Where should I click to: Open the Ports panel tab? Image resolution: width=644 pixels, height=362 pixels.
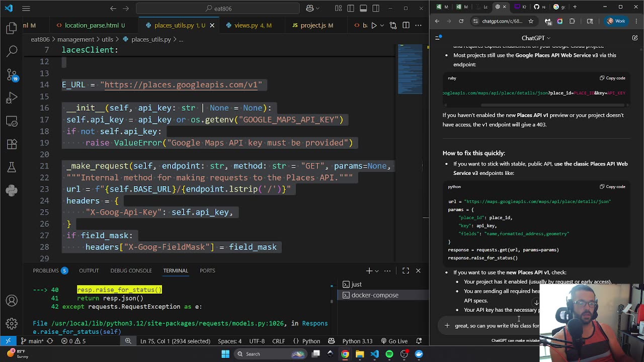tap(207, 270)
